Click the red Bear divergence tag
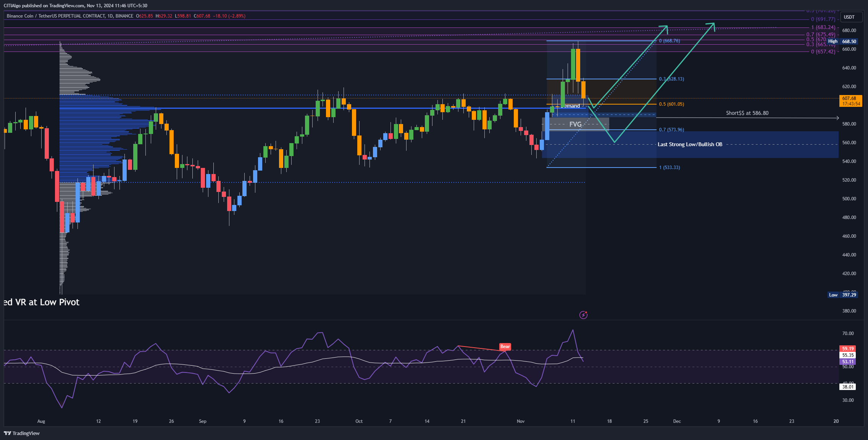This screenshot has width=868, height=440. [505, 347]
